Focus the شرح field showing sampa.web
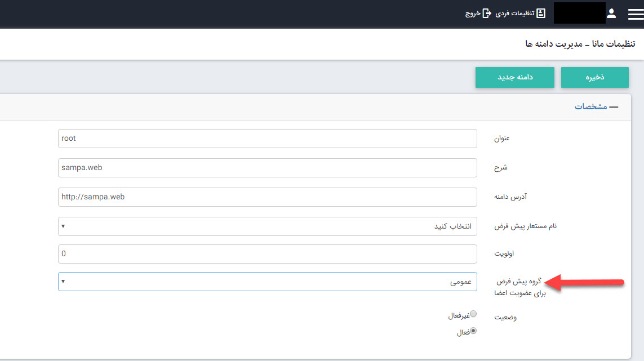The image size is (644, 361). click(267, 168)
